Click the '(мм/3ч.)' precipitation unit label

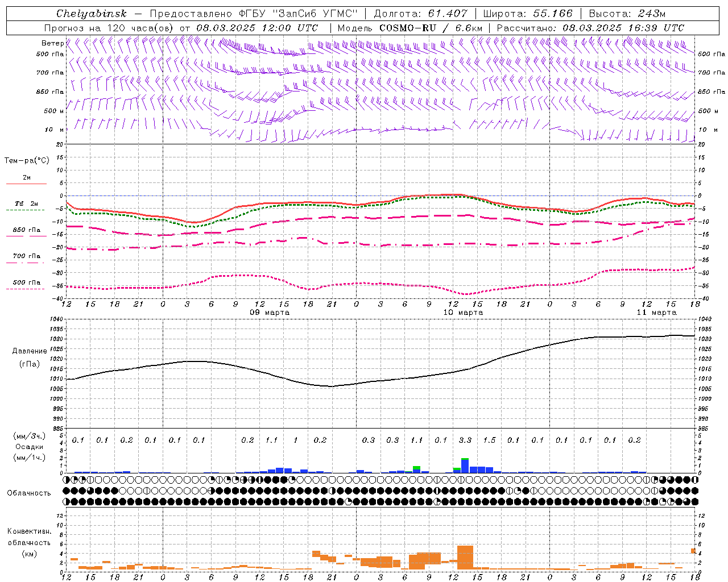tap(30, 436)
